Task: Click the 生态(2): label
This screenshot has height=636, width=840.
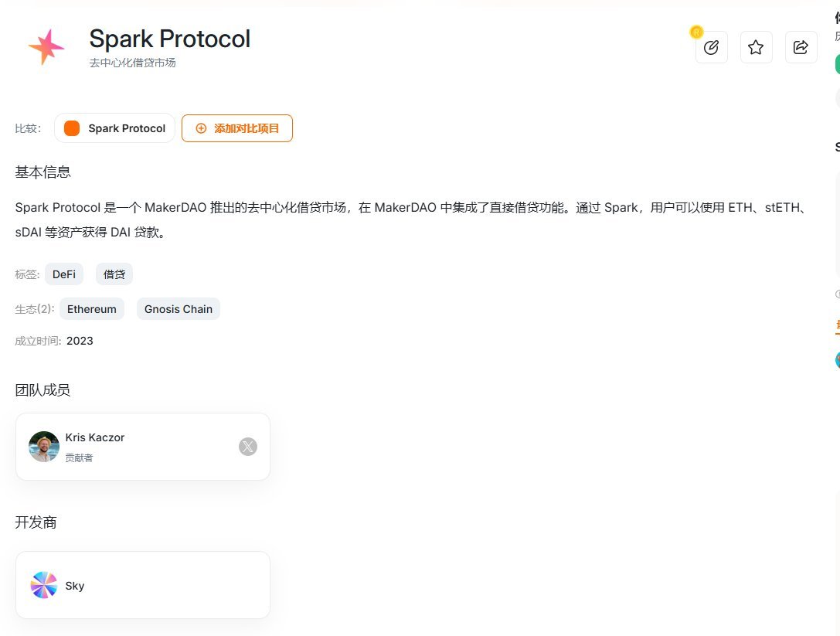Action: click(35, 309)
